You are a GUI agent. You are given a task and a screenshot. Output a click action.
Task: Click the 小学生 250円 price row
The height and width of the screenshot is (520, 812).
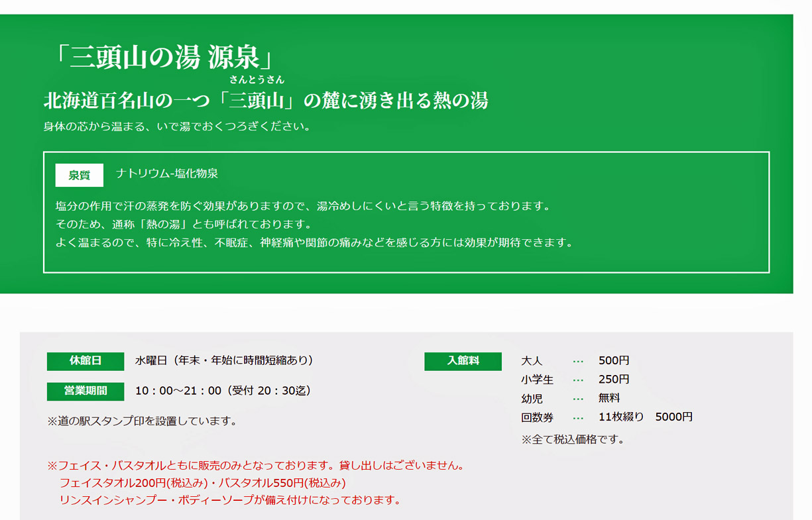coord(575,380)
